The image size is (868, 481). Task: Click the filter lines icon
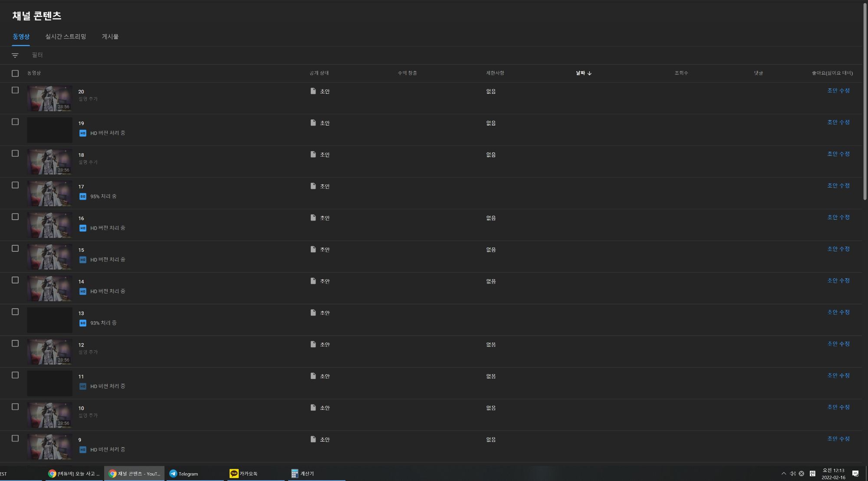click(15, 56)
